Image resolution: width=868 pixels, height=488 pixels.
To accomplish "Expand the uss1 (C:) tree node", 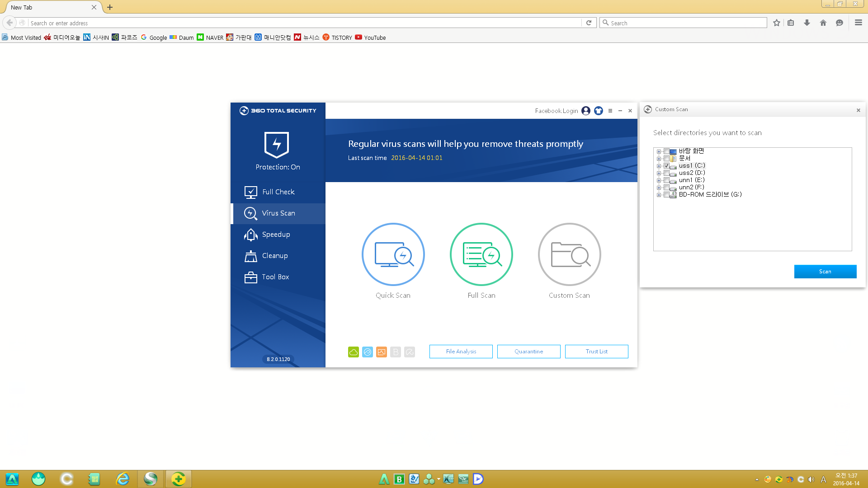I will [x=659, y=166].
